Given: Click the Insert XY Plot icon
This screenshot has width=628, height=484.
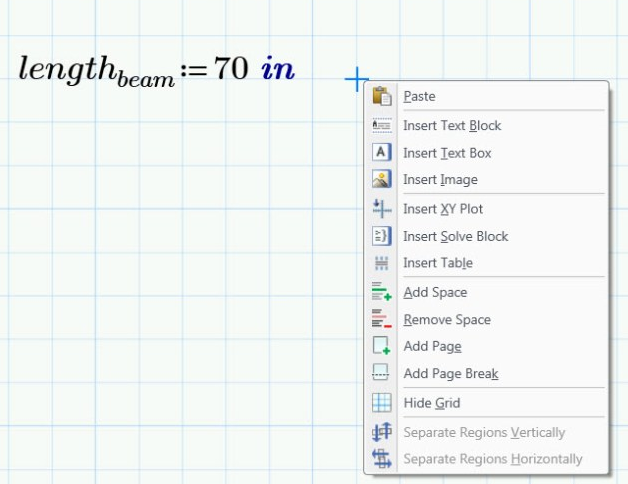Looking at the screenshot, I should pos(381,209).
